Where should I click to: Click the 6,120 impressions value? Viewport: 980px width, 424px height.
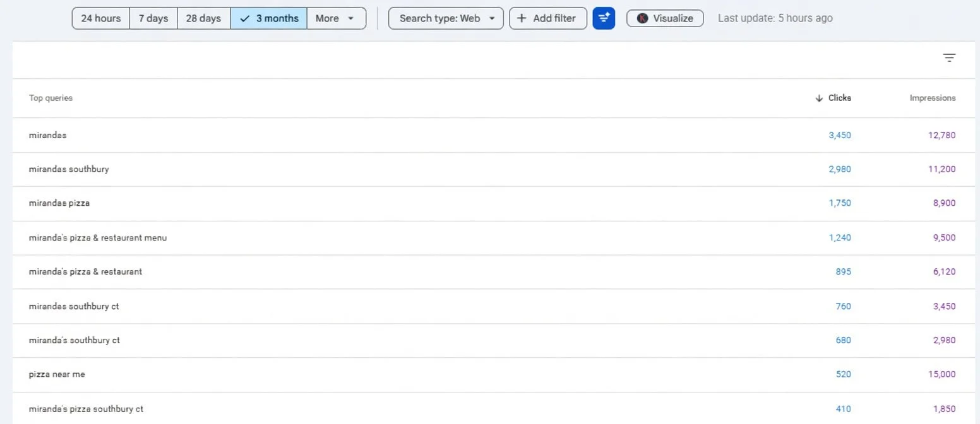pyautogui.click(x=944, y=272)
